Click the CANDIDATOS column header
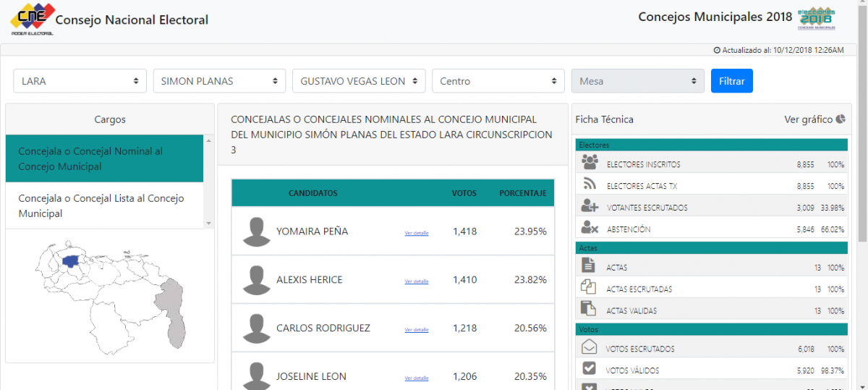The width and height of the screenshot is (868, 390). pyautogui.click(x=312, y=193)
